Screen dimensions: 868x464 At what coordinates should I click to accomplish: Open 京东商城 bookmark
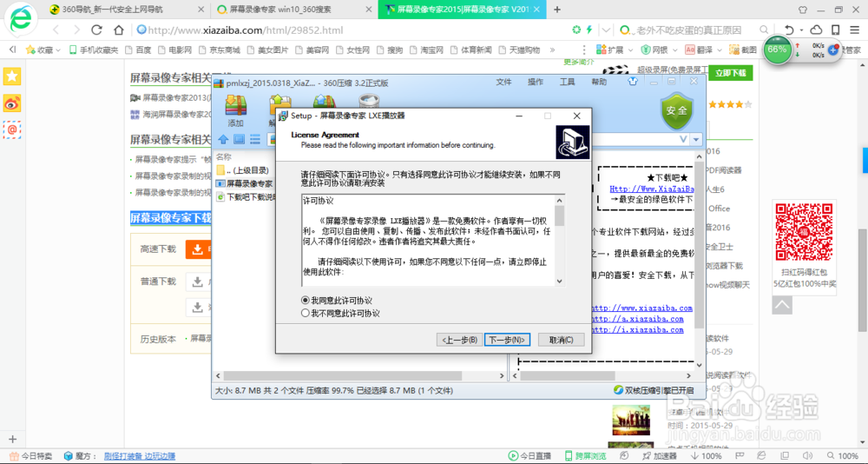point(219,50)
